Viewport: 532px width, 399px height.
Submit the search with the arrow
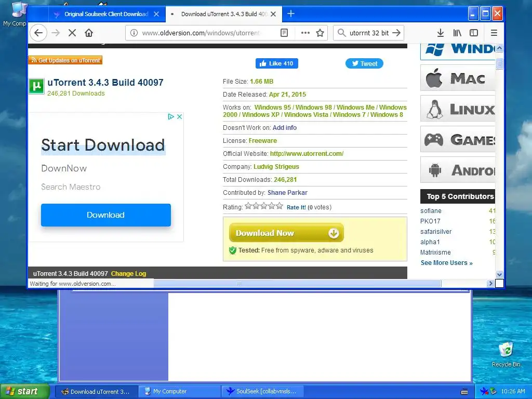(x=396, y=33)
